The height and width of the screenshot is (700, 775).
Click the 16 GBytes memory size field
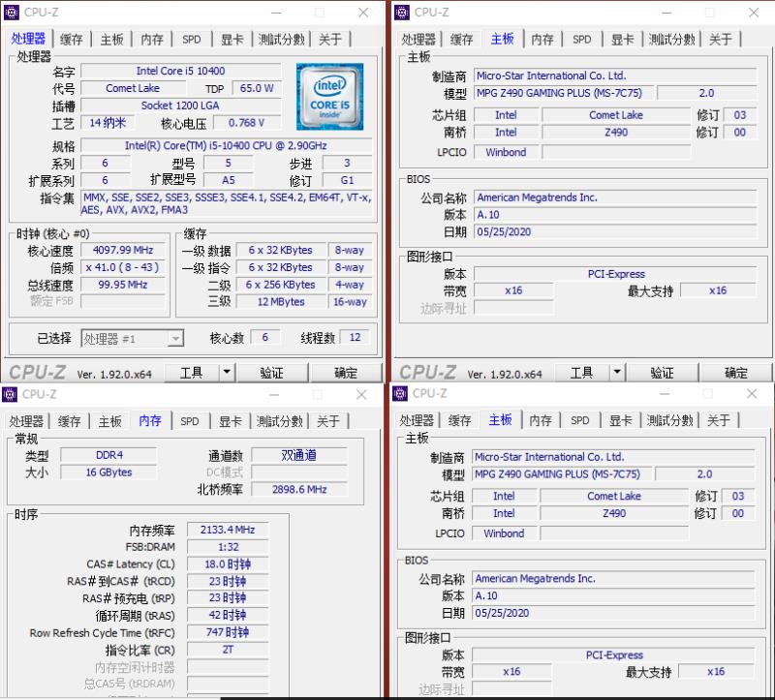(x=108, y=472)
